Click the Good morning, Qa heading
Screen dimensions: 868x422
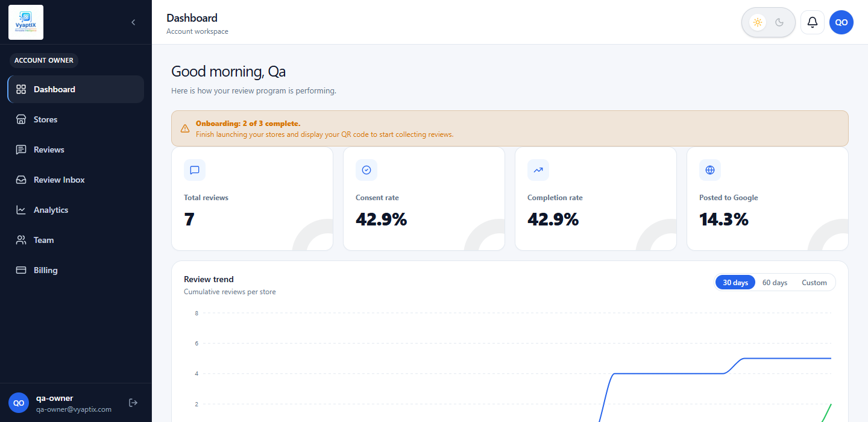pyautogui.click(x=228, y=72)
